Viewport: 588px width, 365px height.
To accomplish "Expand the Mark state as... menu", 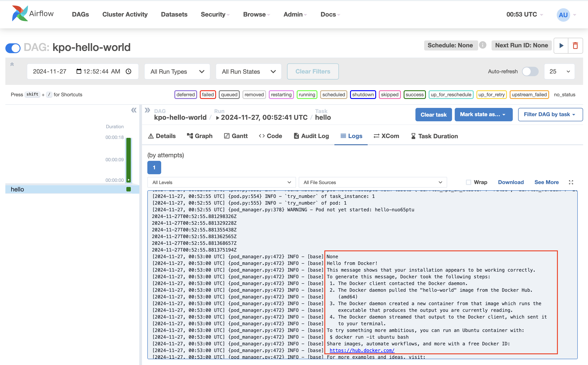I will click(x=483, y=114).
